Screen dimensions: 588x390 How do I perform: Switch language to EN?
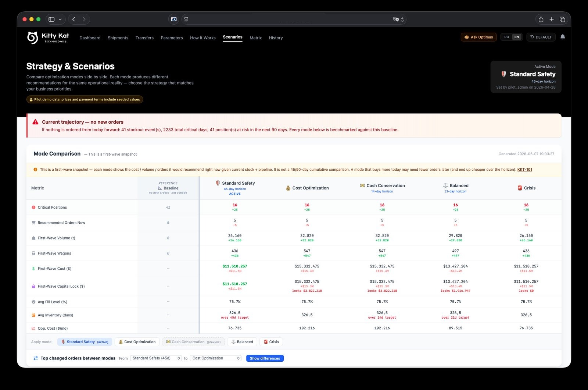517,37
